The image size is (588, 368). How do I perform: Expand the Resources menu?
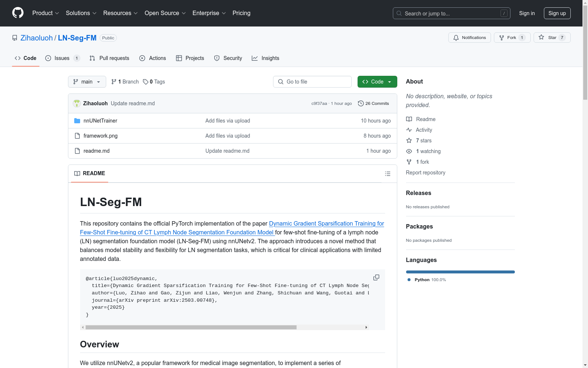pyautogui.click(x=121, y=13)
